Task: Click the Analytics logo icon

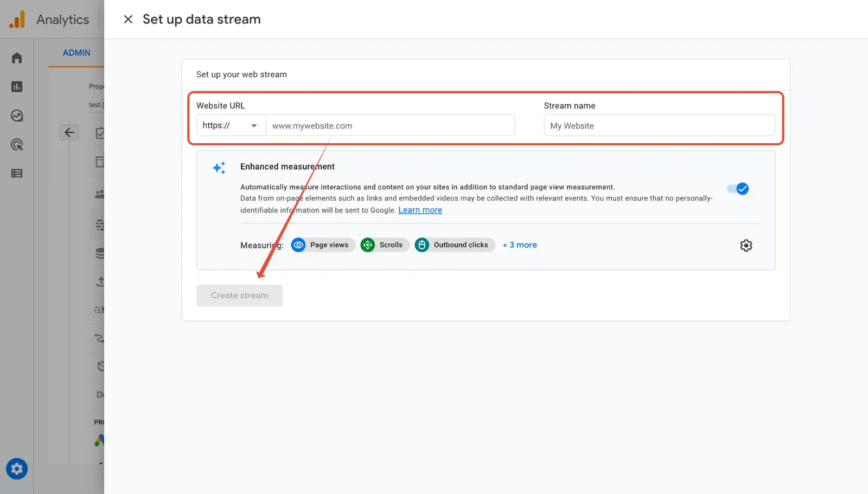Action: pyautogui.click(x=17, y=20)
